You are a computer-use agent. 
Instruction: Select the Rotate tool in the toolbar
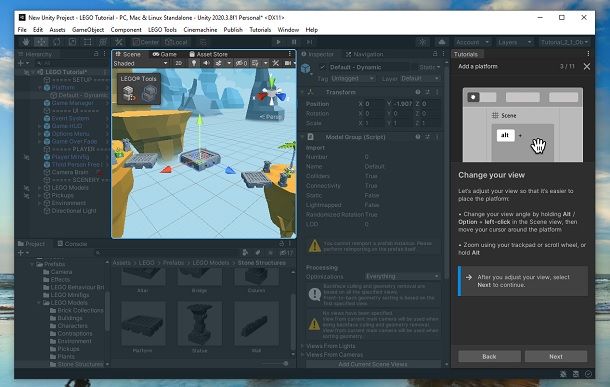[57, 42]
